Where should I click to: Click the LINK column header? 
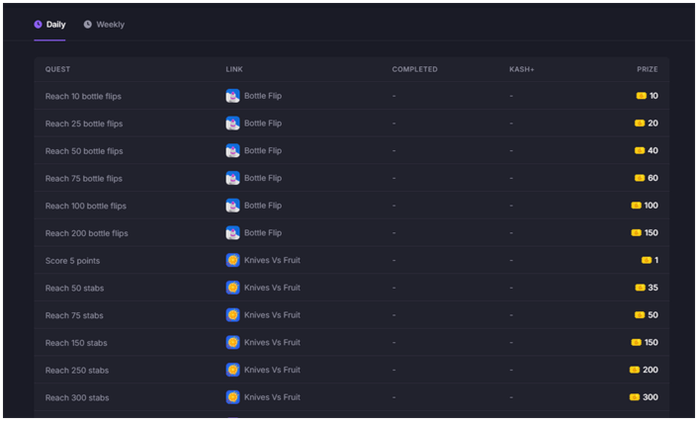point(234,69)
